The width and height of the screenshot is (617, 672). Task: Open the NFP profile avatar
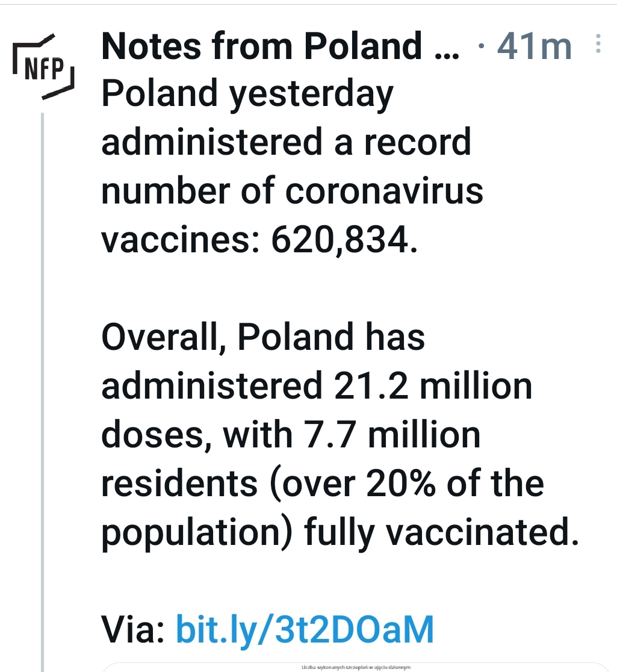[43, 67]
